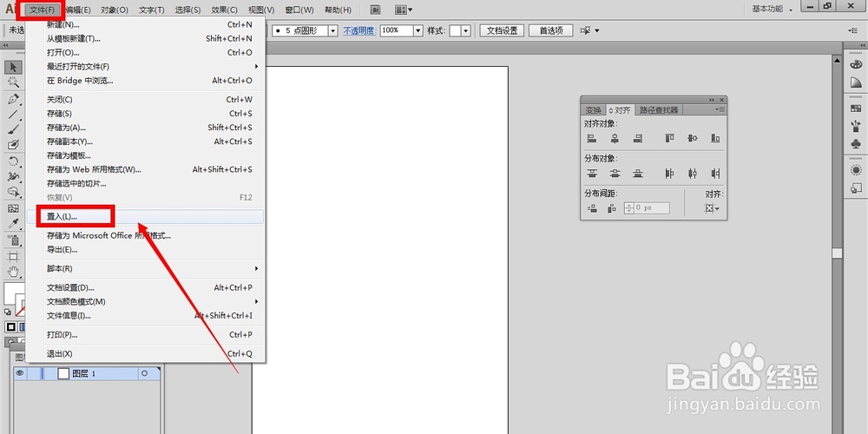Click vertical distribute top icon
Screen dimensions: 868x434
coord(592,174)
